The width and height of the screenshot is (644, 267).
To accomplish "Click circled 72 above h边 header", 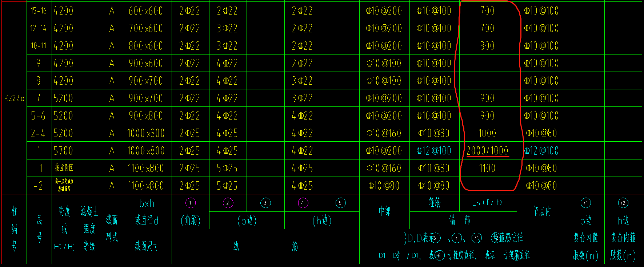I will 623,203.
